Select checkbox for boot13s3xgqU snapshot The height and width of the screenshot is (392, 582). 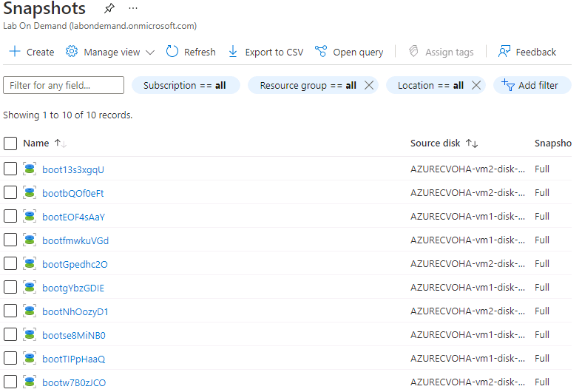click(x=10, y=169)
